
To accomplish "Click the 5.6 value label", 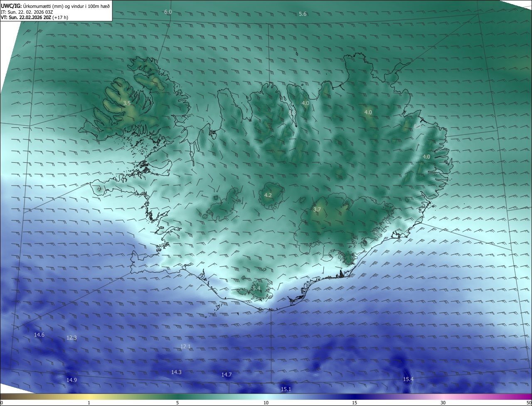I will 303,14.
